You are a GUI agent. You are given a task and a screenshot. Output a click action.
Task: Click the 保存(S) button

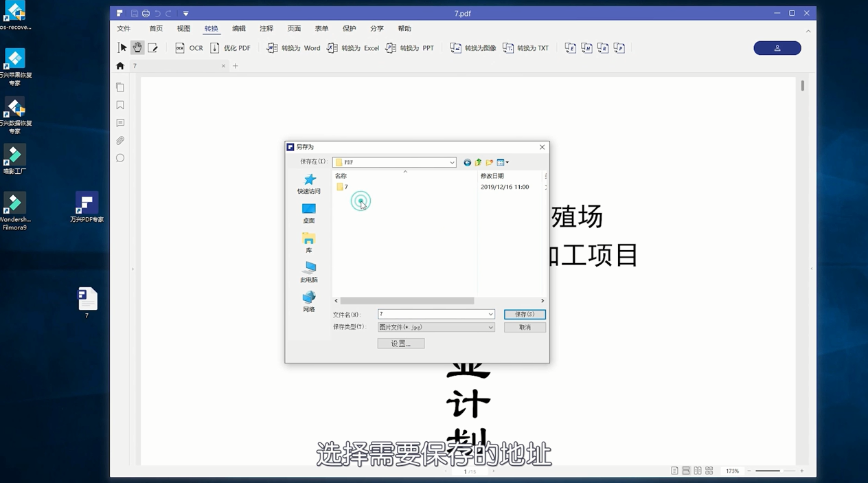click(x=525, y=314)
